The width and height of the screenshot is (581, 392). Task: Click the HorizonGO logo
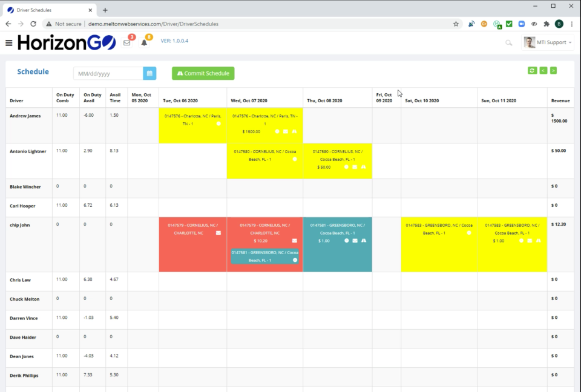pos(67,42)
